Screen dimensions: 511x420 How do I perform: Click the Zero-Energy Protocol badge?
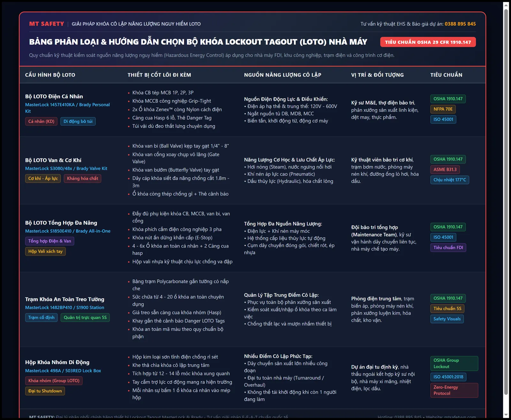click(x=454, y=390)
